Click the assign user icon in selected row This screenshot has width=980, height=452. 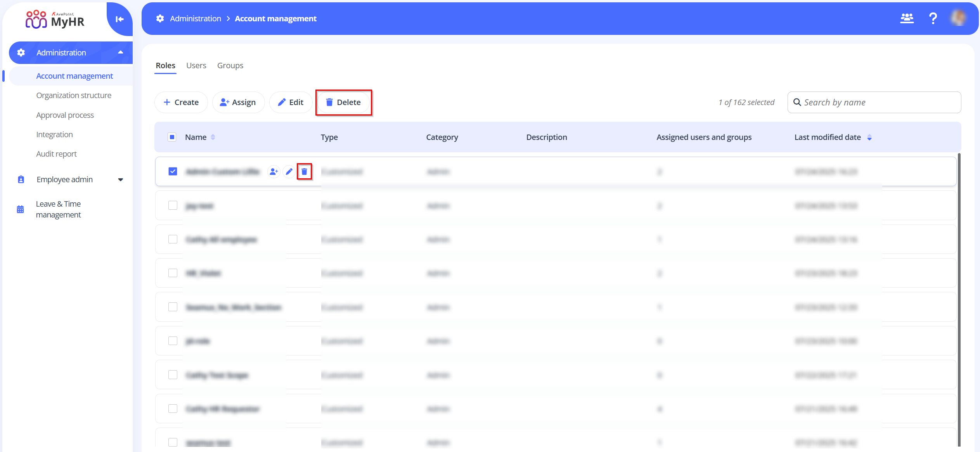pos(274,171)
